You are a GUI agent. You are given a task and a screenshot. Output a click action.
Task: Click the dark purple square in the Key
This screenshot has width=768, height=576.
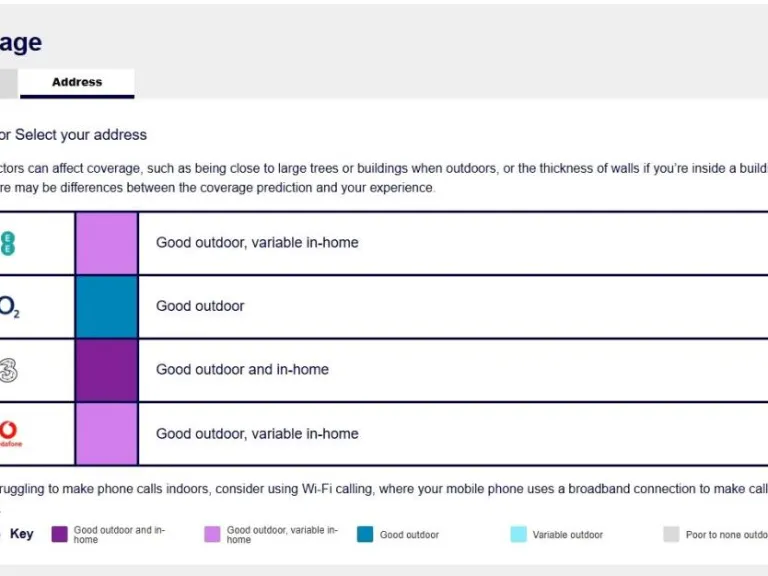59,534
